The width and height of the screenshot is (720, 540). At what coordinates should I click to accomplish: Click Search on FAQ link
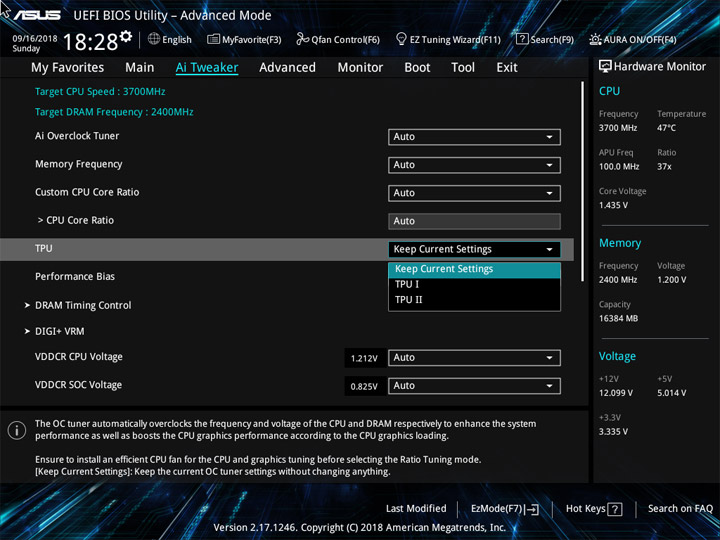[x=680, y=509]
